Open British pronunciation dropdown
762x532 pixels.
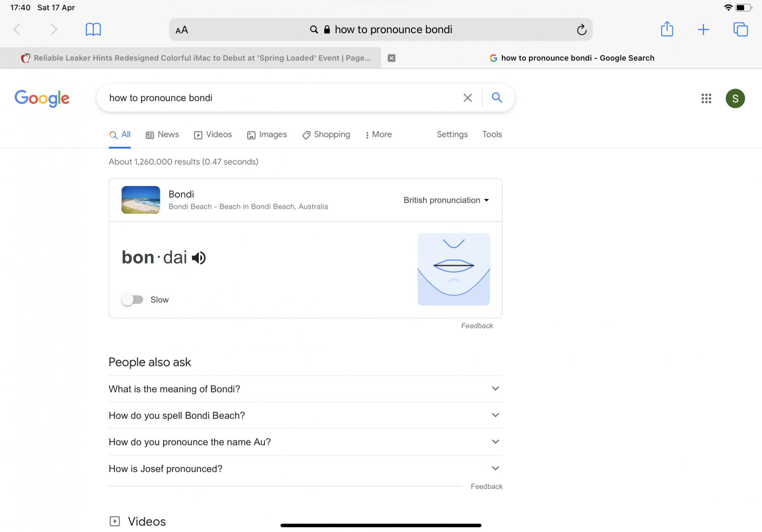[446, 200]
